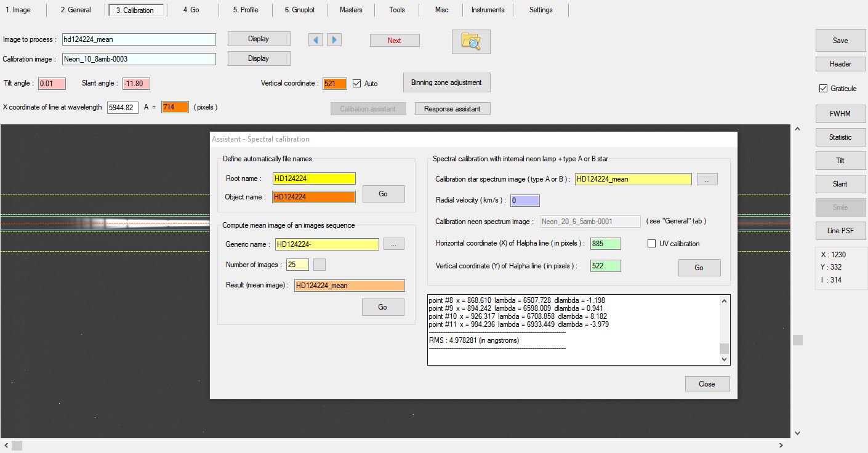Browse for generic name file
Screen dimensions: 868x453
[393, 244]
